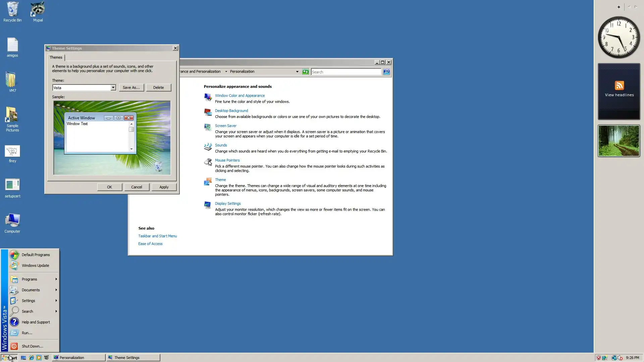Image resolution: width=644 pixels, height=362 pixels.
Task: Click the Window Color and Appearance icon
Action: (x=208, y=97)
